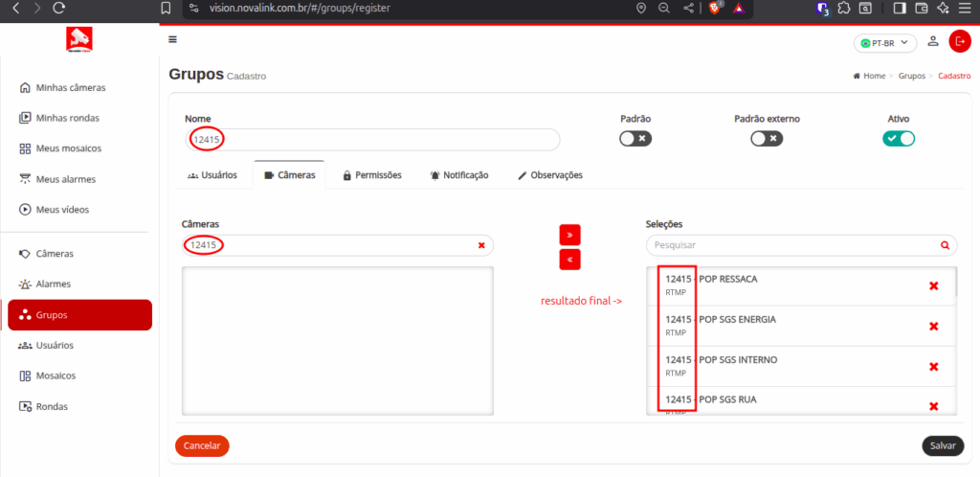Image resolution: width=980 pixels, height=477 pixels.
Task: Open Brave Shields lion icon
Action: click(x=715, y=8)
